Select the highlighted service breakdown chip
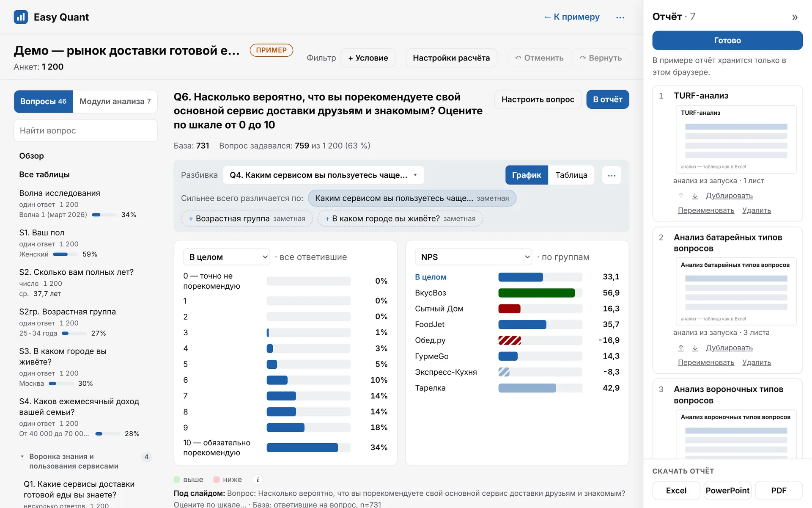Image resolution: width=812 pixels, height=508 pixels. click(412, 198)
